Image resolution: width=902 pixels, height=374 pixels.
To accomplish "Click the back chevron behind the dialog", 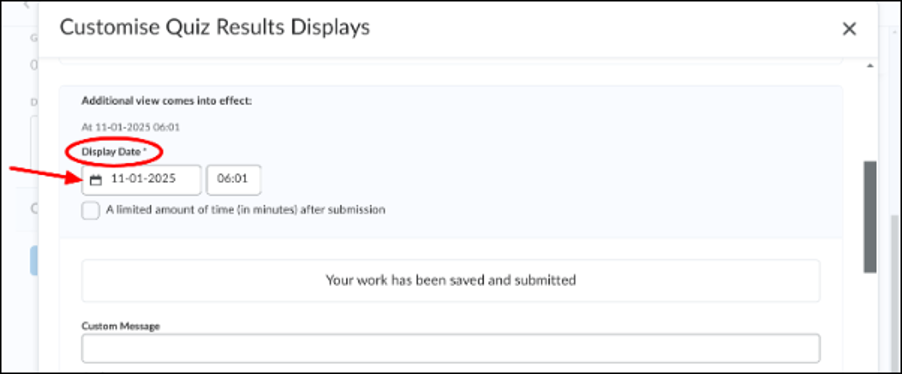I will [26, 4].
